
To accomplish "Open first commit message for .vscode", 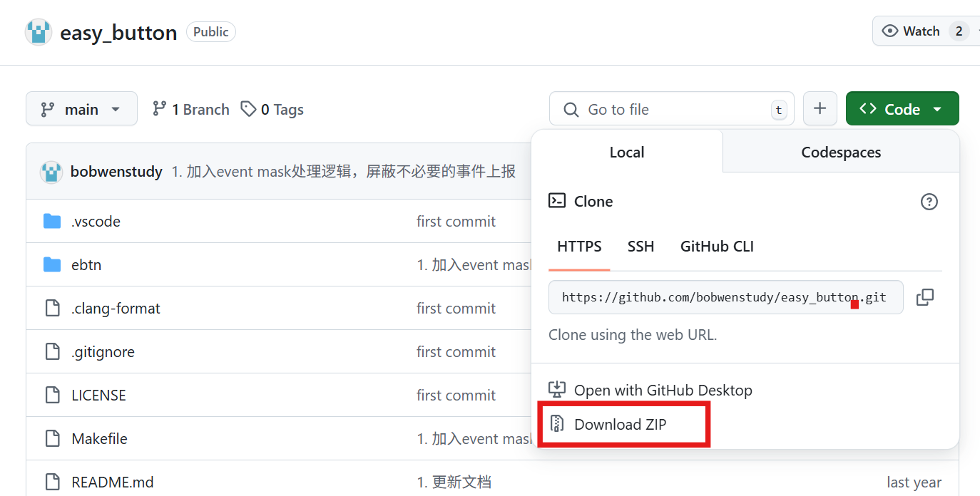I will [x=456, y=222].
